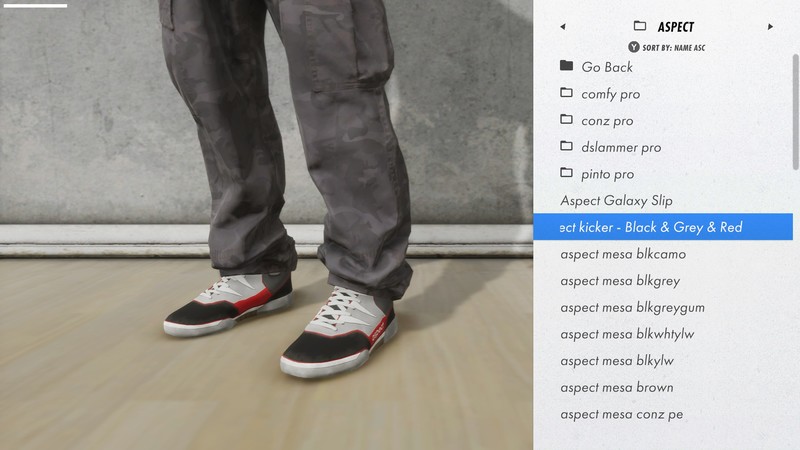Select aspect mesa conz pe shoes
The height and width of the screenshot is (450, 800).
pos(622,414)
